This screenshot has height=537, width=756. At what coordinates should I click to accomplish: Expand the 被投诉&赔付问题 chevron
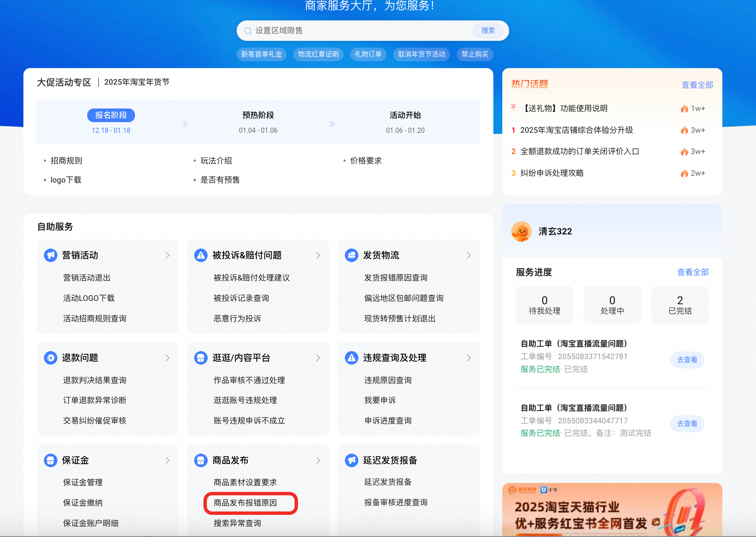point(318,255)
